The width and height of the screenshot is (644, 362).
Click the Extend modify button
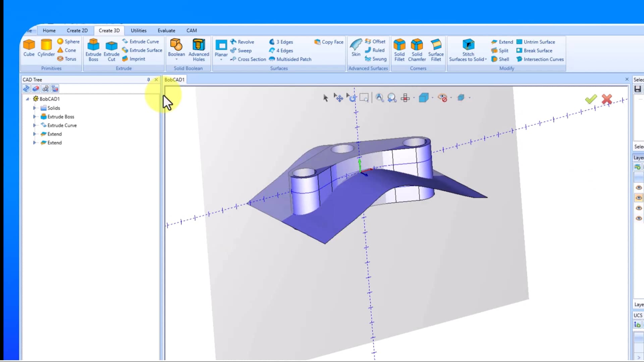point(502,42)
